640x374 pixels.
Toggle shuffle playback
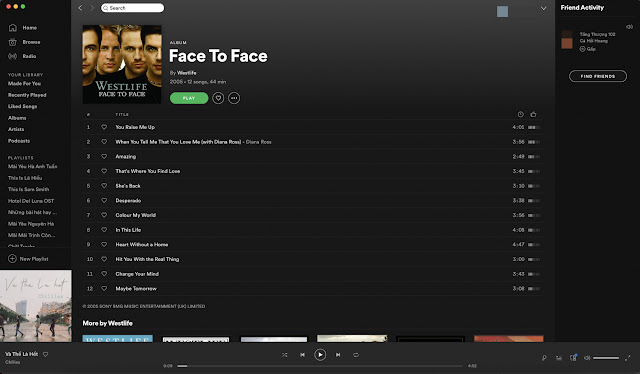coord(284,355)
